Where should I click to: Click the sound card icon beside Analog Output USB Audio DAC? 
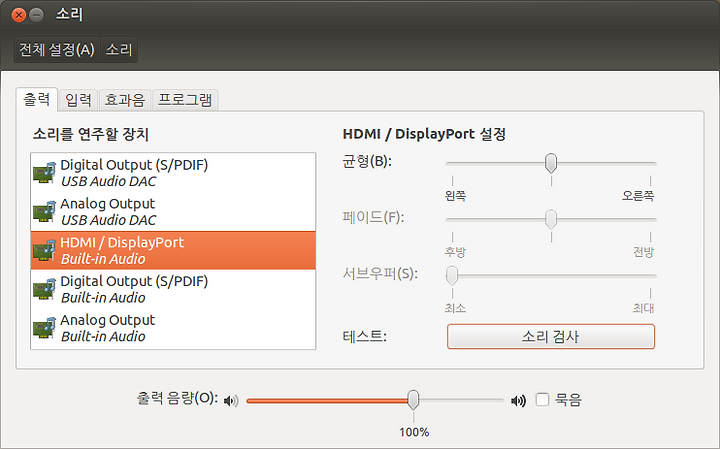(45, 212)
